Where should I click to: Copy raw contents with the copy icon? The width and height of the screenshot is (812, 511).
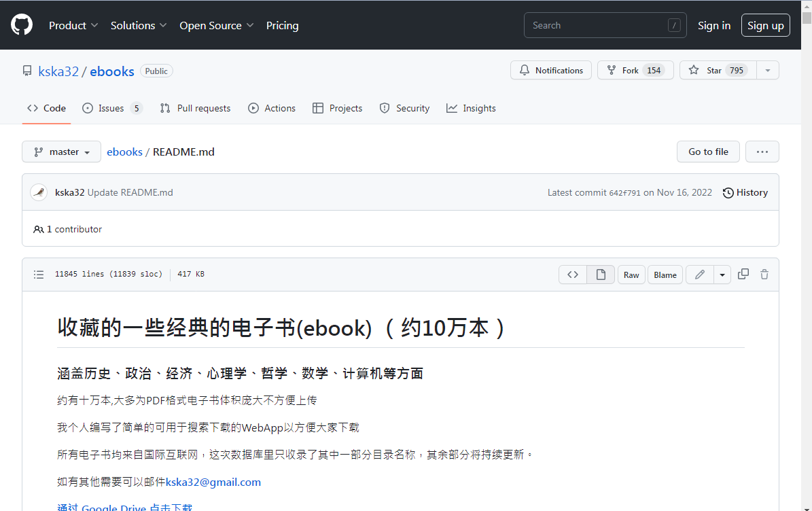[743, 274]
